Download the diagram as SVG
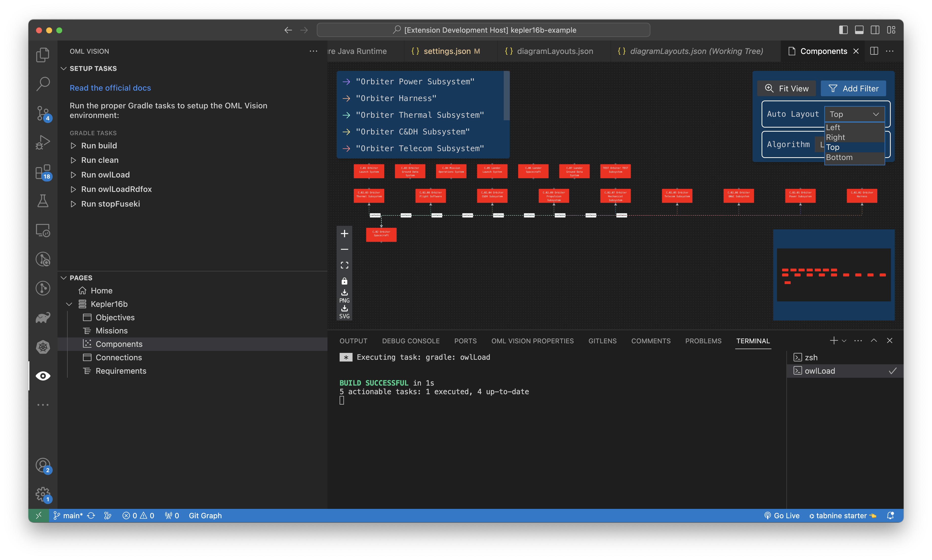This screenshot has width=932, height=560. point(344,312)
